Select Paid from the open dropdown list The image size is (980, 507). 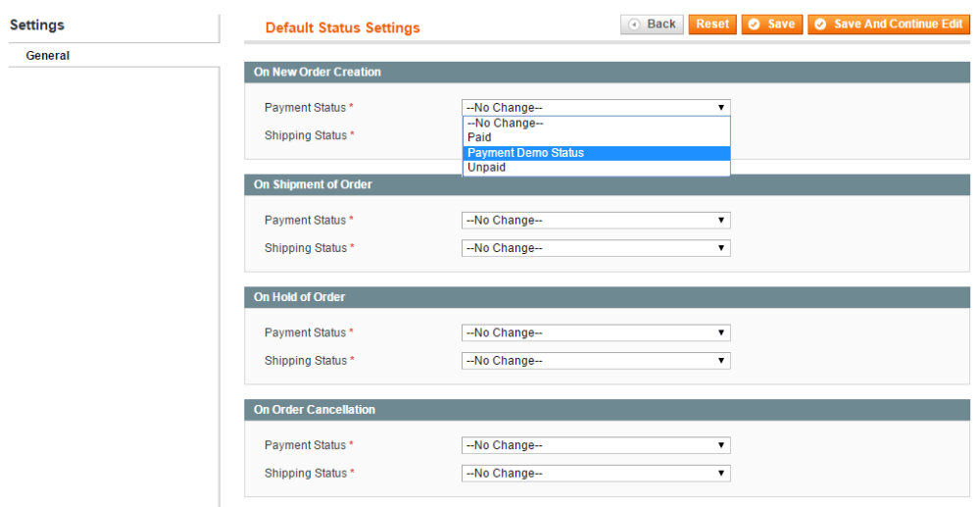point(479,138)
